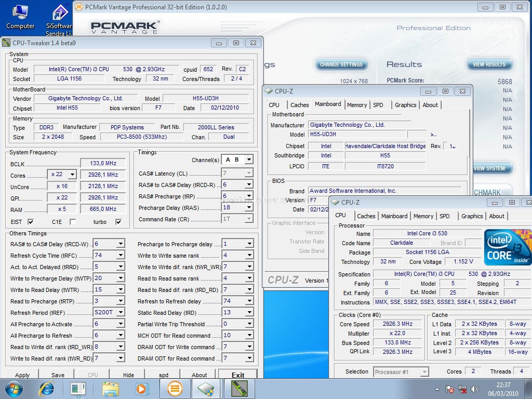The height and width of the screenshot is (399, 532).
Task: Open About tab in CPU-Z Processor window
Action: point(496,216)
